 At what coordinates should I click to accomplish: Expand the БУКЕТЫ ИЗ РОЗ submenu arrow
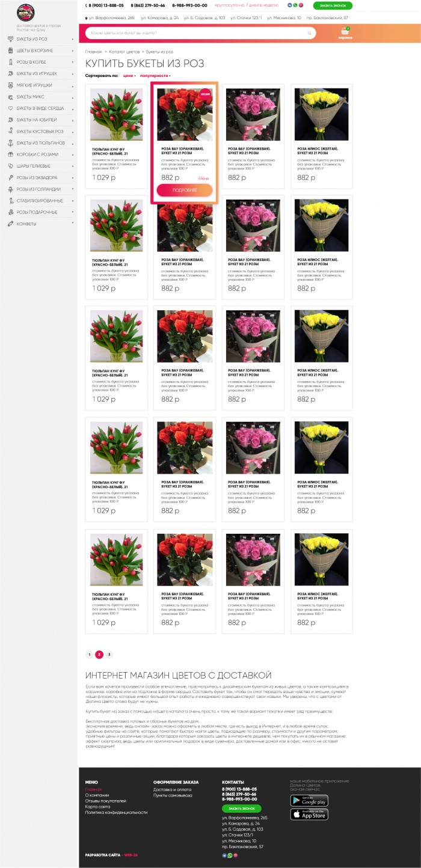pyautogui.click(x=73, y=39)
